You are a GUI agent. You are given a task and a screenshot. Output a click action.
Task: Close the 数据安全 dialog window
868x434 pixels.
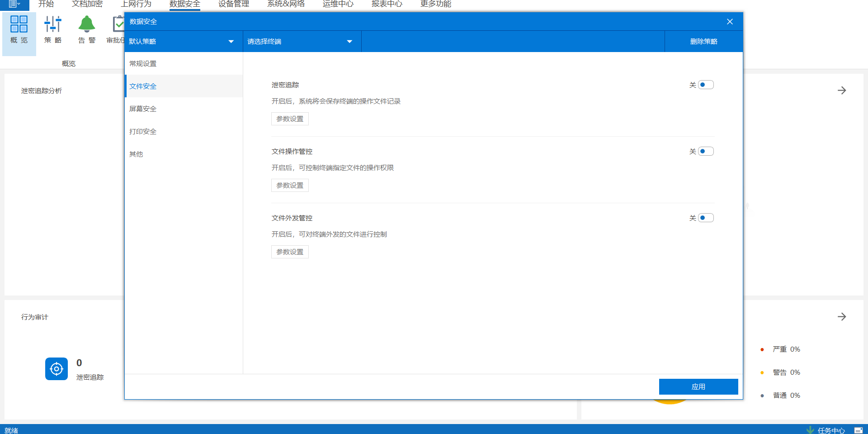[730, 22]
